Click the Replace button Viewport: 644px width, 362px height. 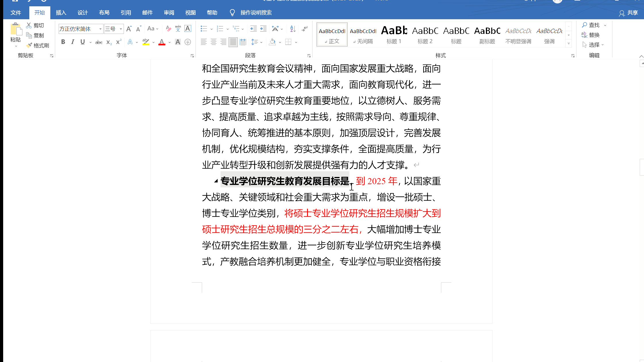[590, 35]
